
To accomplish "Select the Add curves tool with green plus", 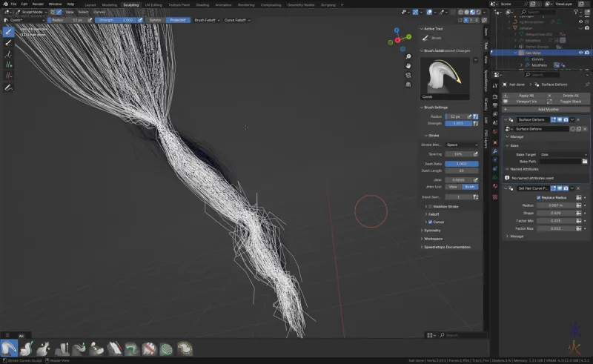I will click(x=8, y=64).
